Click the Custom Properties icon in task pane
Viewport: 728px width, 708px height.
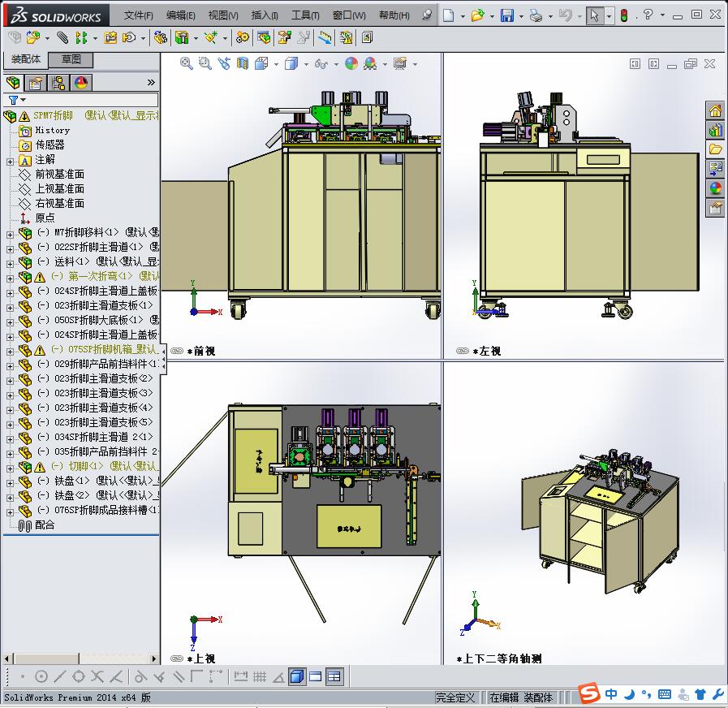(715, 208)
